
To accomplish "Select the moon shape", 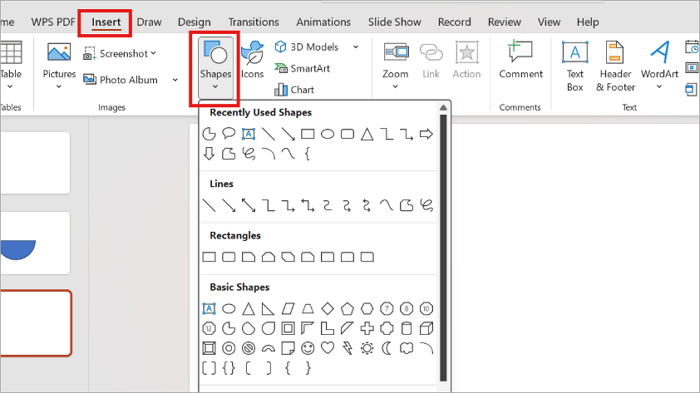I will 387,348.
